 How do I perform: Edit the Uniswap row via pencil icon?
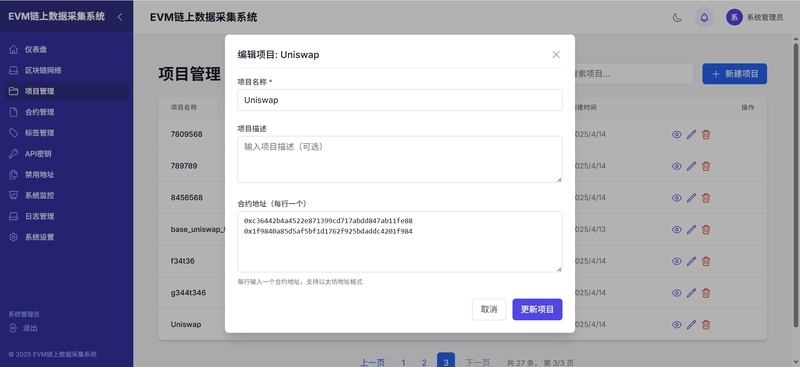[691, 325]
